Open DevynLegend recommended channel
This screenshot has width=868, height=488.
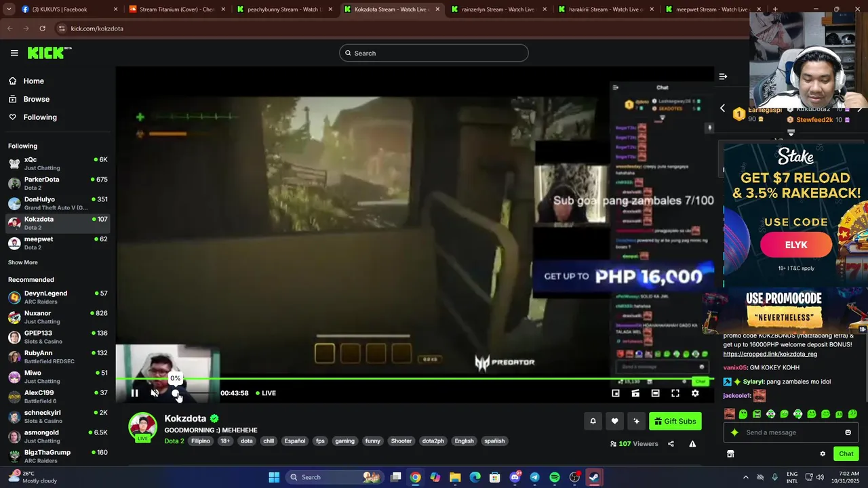(58, 297)
